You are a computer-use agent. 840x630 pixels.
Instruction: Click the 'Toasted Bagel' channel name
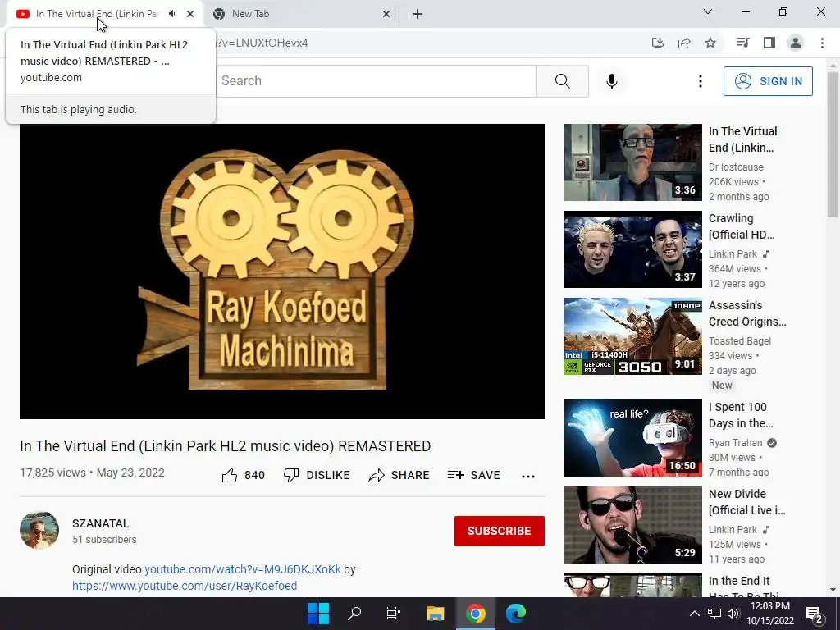(x=740, y=340)
